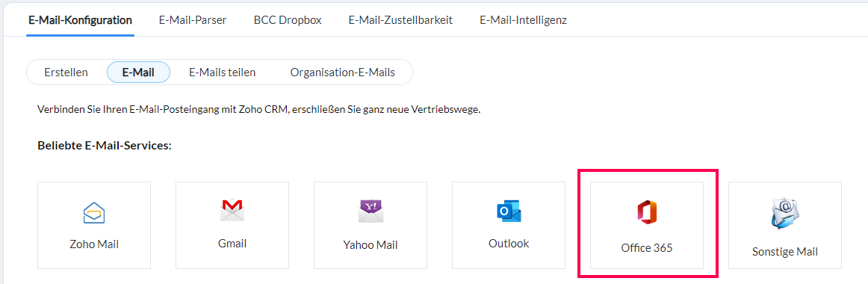Viewport: 868px width, 284px height.
Task: Select the Gmail logo icon
Action: click(232, 210)
